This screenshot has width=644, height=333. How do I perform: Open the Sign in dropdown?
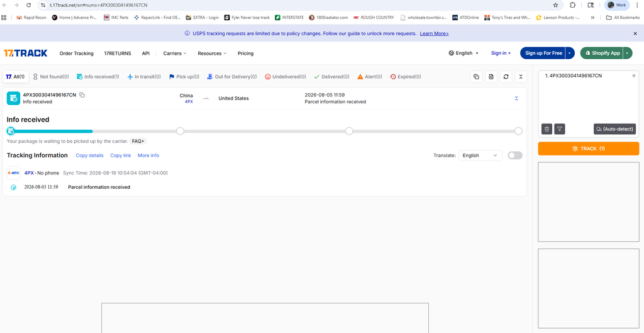click(501, 53)
